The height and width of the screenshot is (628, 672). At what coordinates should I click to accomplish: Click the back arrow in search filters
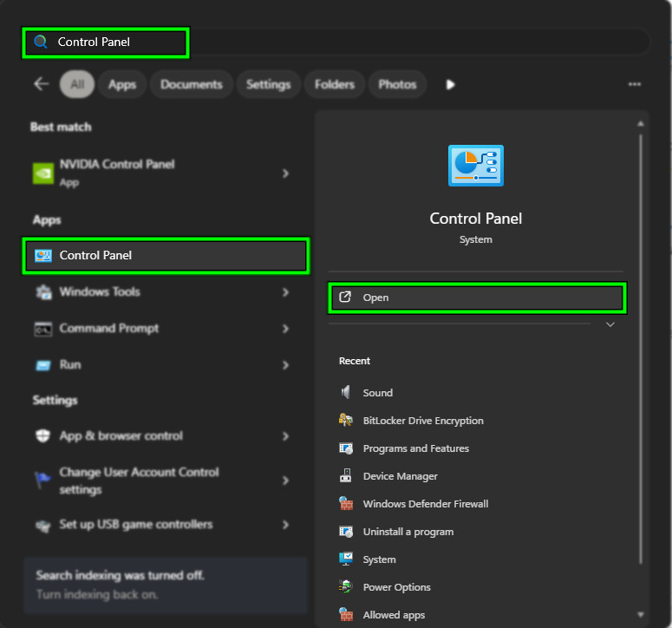[x=41, y=84]
